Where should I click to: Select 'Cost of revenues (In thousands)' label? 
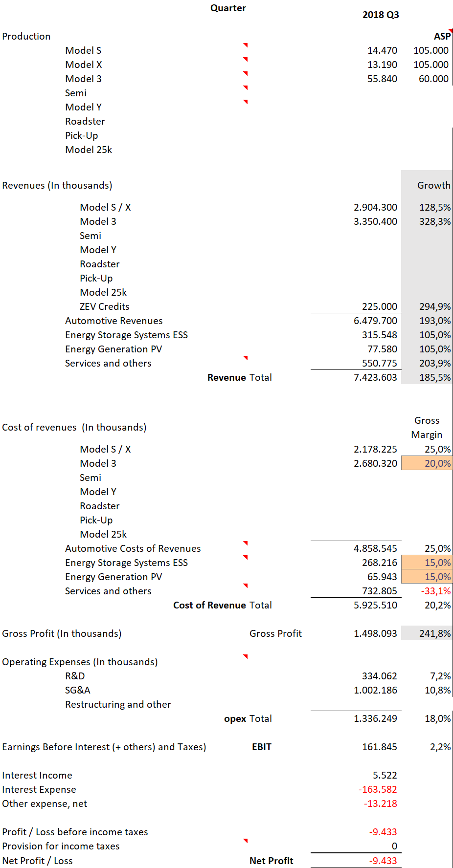(x=74, y=427)
